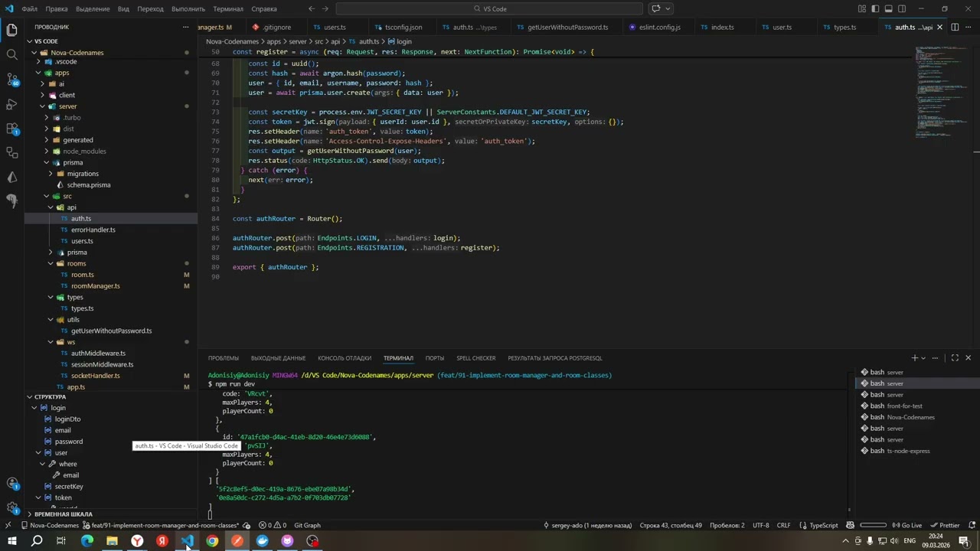Close the active auth.ts tab
Viewport: 980px width, 551px height.
pos(939,27)
